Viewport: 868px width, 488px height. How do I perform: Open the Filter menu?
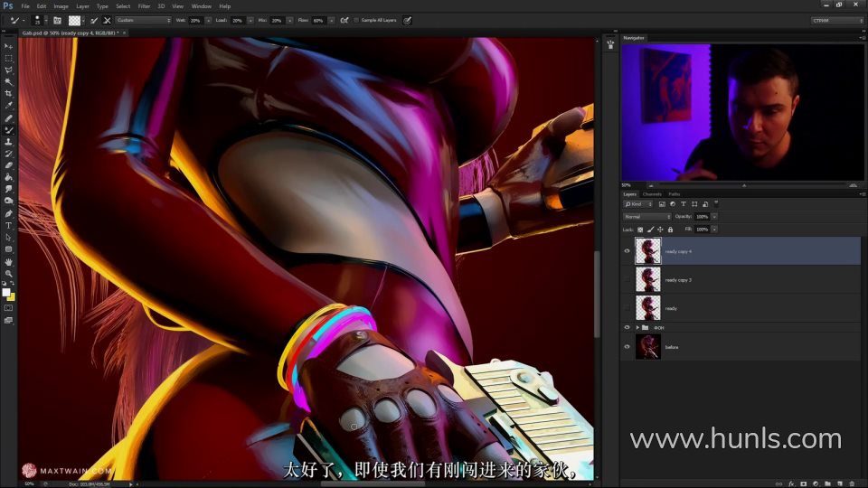click(144, 6)
